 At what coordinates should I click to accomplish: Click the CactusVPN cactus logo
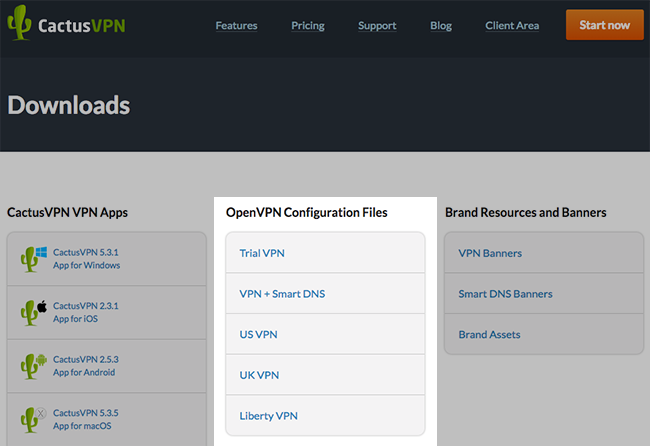click(19, 23)
